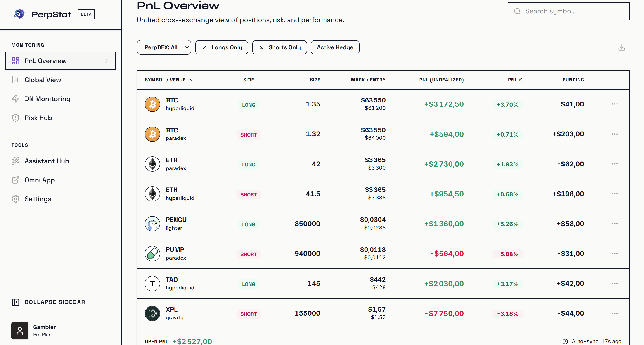Toggle the Longs Only filter
Image resolution: width=644 pixels, height=345 pixels.
point(222,47)
